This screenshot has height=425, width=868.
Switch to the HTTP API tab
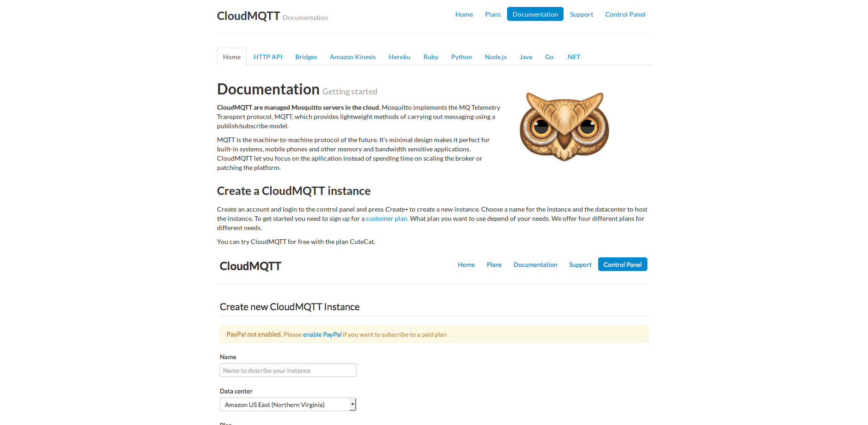point(268,57)
